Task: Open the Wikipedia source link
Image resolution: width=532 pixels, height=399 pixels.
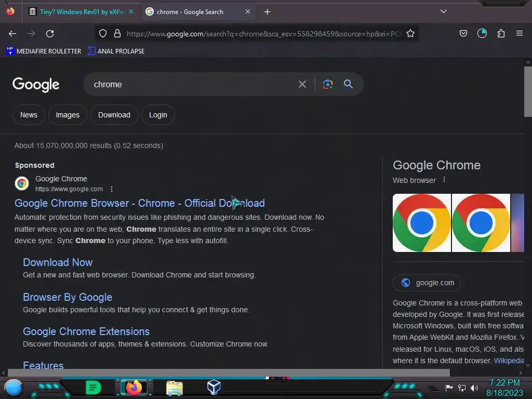Action: click(x=509, y=361)
